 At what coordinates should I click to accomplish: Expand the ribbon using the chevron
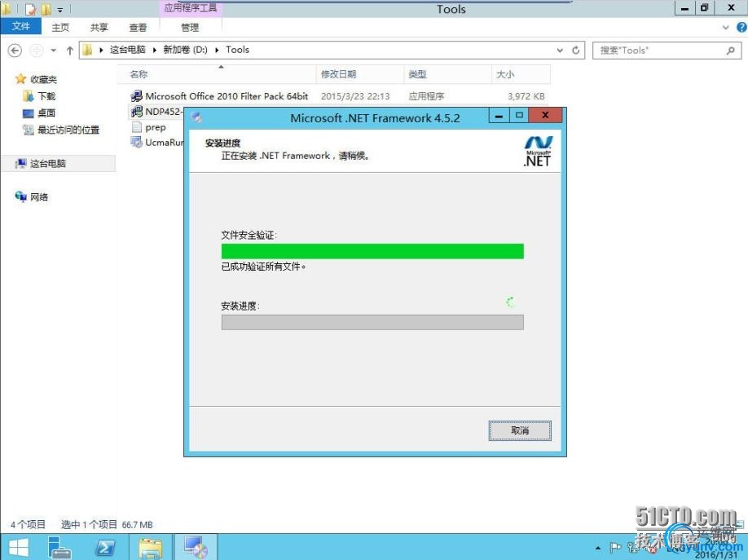tap(725, 28)
